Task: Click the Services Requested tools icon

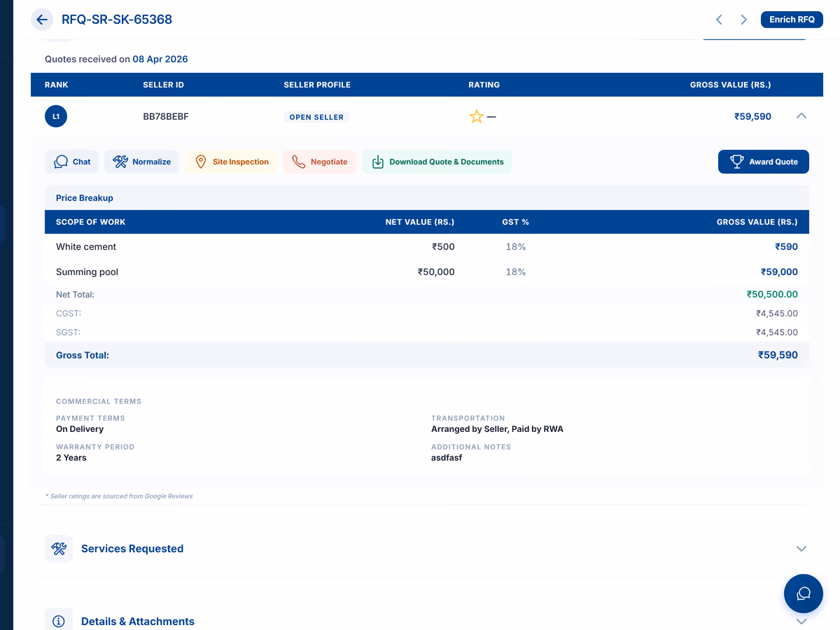Action: click(x=59, y=549)
